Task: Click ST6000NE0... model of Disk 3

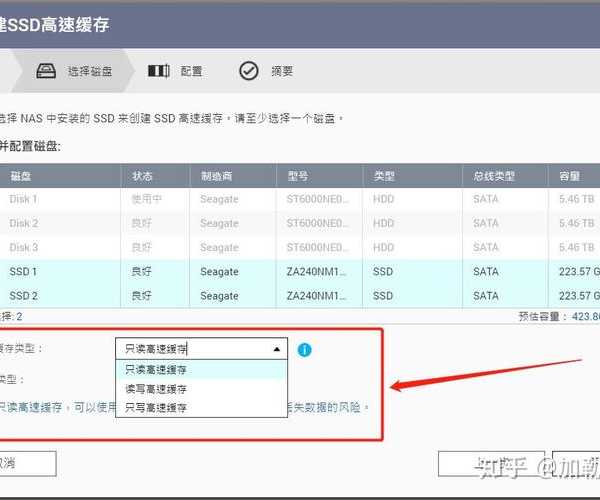Action: tap(318, 248)
